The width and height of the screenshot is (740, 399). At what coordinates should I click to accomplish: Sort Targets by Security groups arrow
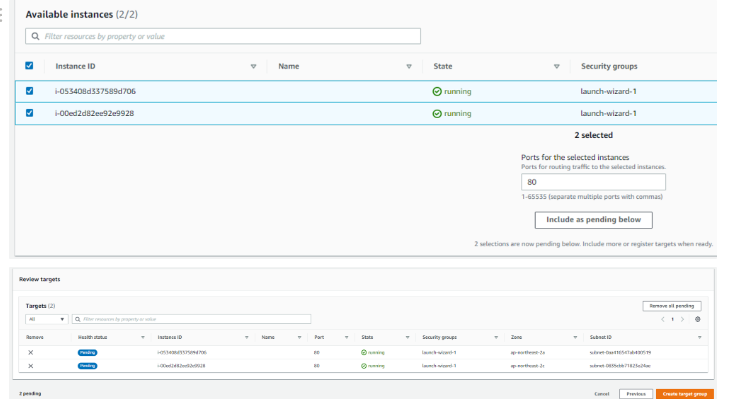[496, 338]
